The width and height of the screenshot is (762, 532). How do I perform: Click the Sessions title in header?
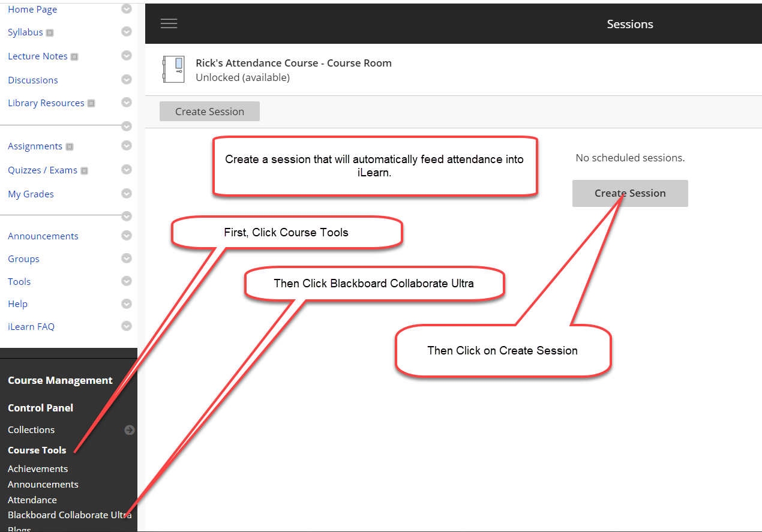pos(630,24)
